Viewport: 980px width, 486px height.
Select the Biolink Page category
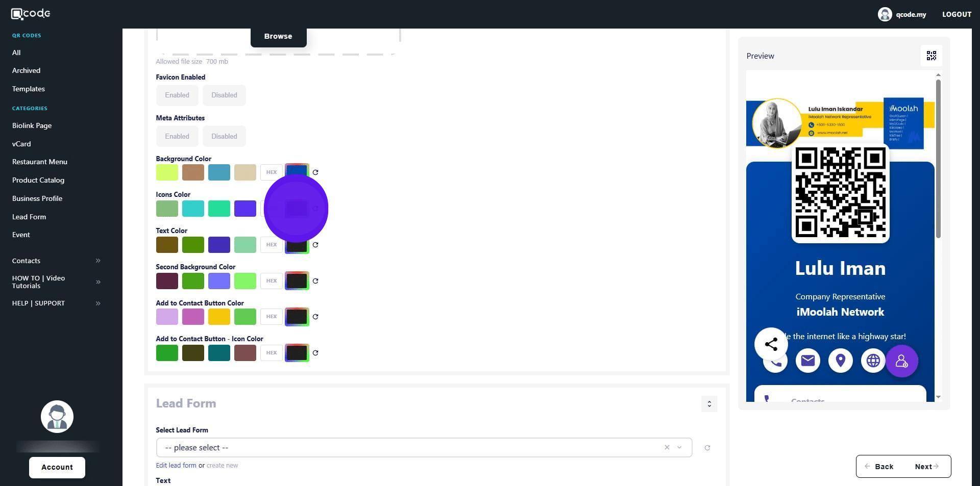(32, 125)
